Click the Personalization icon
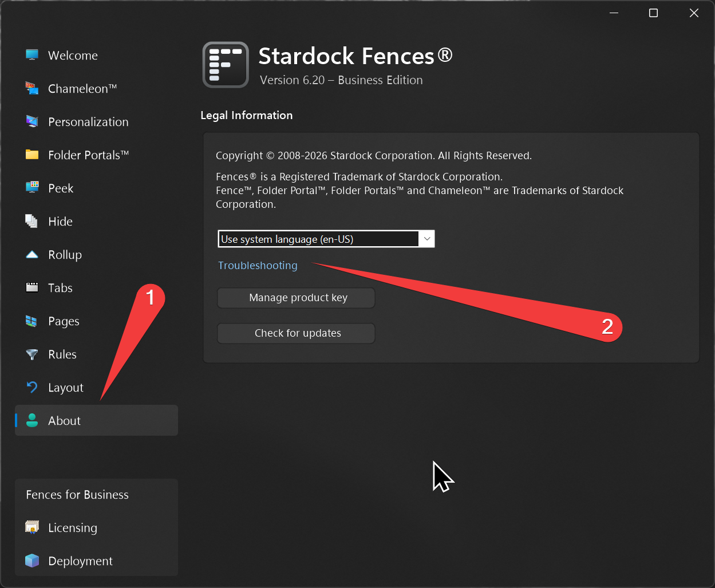This screenshot has height=588, width=715. point(32,121)
